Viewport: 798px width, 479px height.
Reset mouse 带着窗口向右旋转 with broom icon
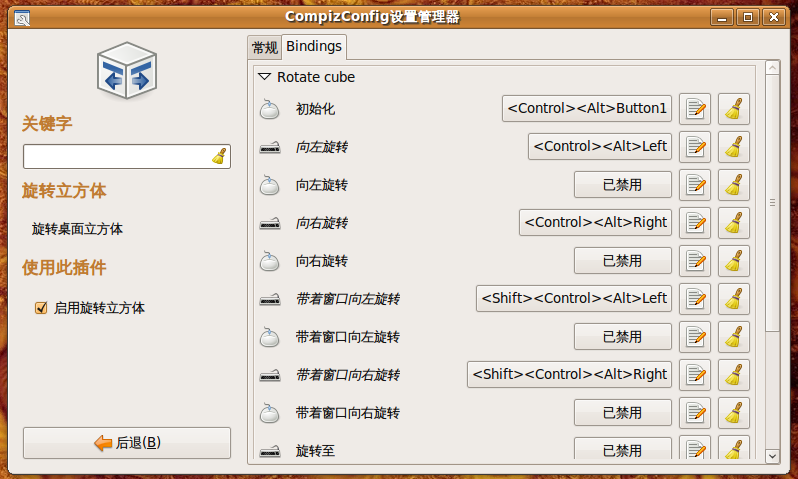point(733,413)
